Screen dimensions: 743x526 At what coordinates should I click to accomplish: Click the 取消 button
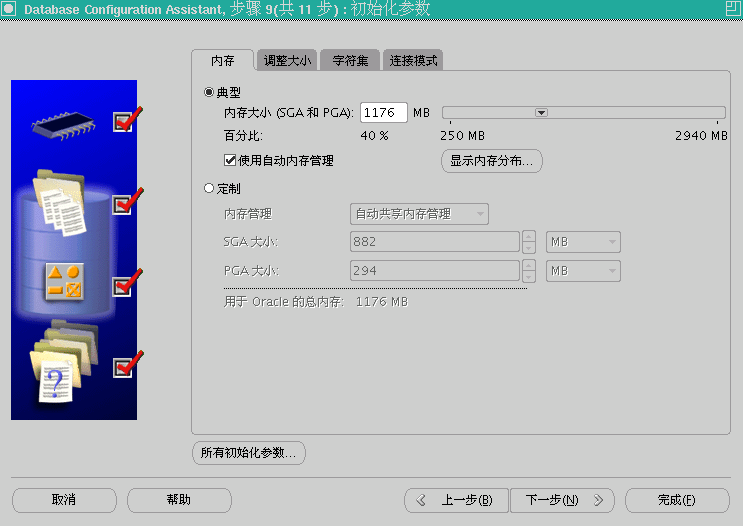tap(64, 500)
